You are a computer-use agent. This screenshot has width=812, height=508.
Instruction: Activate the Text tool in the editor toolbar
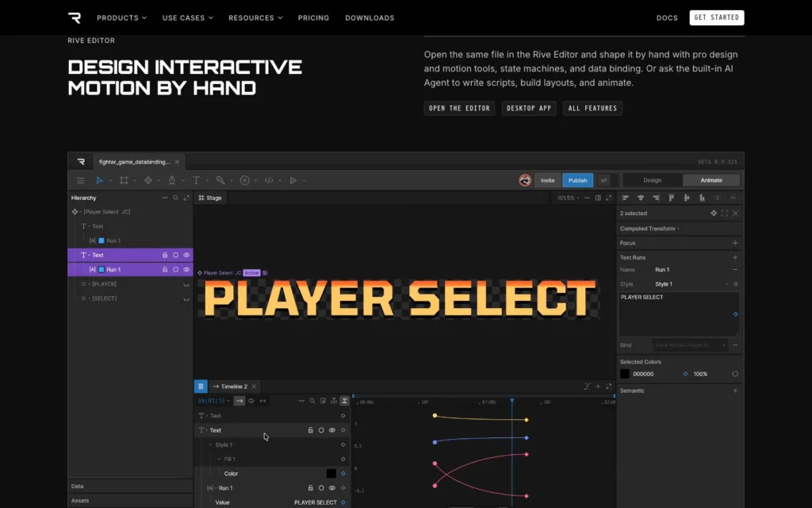[197, 180]
